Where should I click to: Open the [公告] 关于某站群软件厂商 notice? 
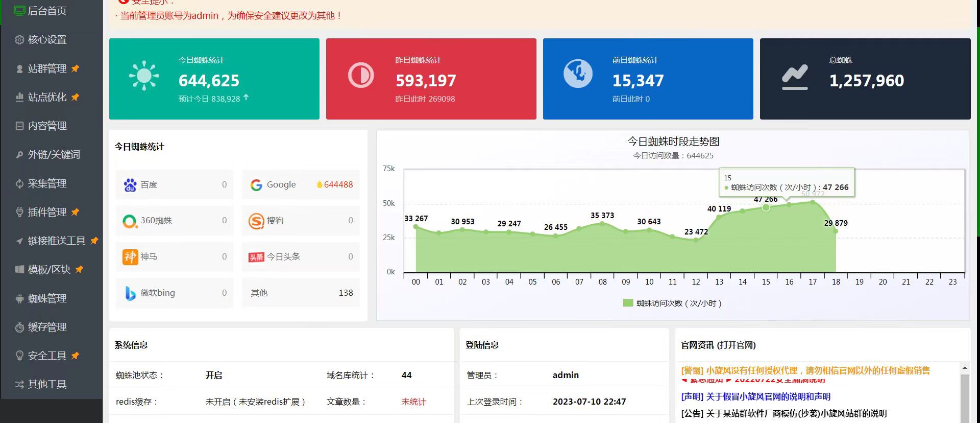coord(784,413)
